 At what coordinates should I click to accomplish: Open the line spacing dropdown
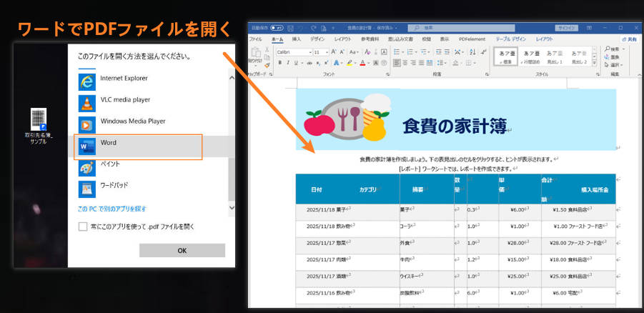442,63
